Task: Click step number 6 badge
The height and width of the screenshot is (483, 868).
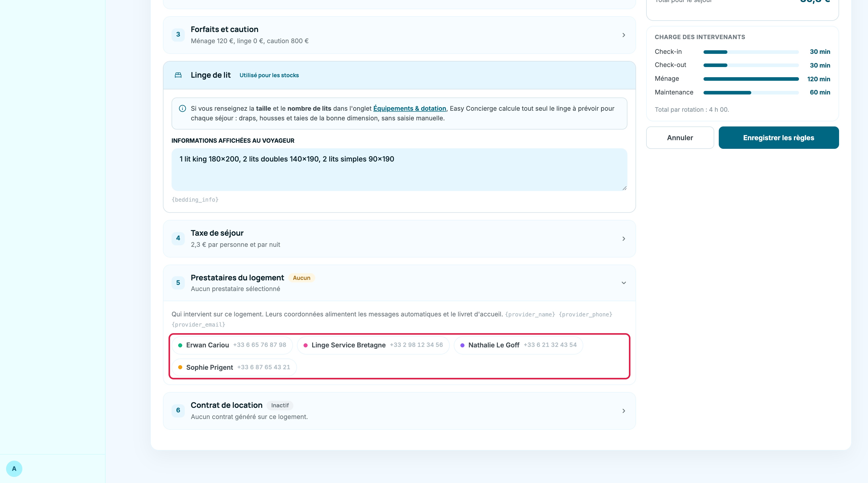Action: (x=178, y=410)
